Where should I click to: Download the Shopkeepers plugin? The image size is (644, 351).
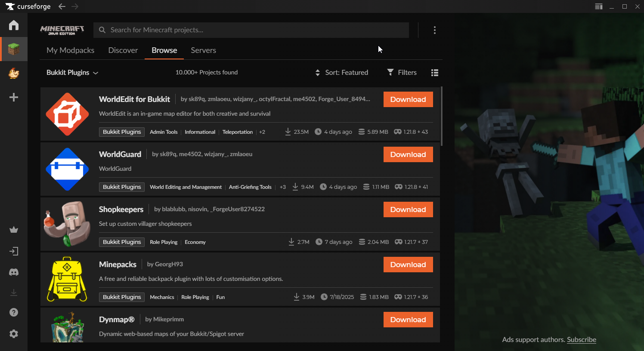tap(408, 209)
